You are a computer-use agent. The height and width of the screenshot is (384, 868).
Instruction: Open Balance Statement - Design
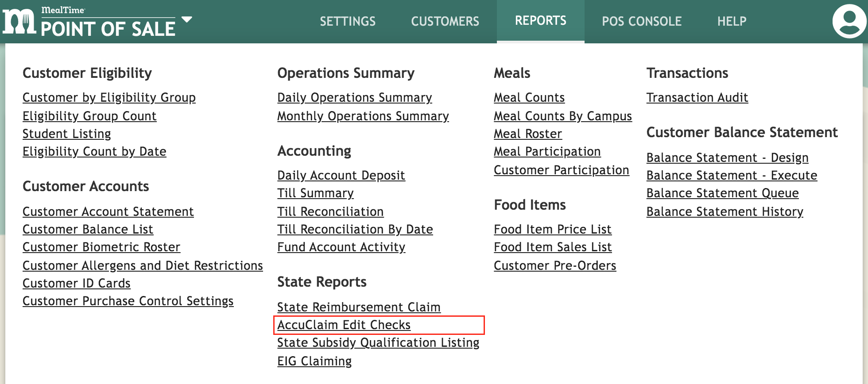[727, 157]
